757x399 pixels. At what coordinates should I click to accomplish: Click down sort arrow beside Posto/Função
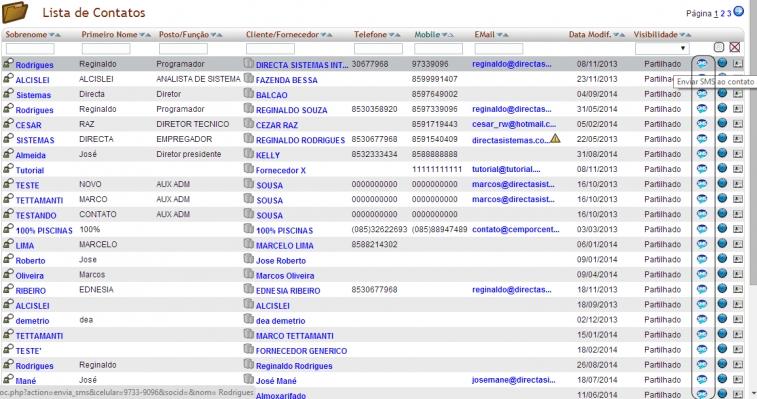(214, 35)
